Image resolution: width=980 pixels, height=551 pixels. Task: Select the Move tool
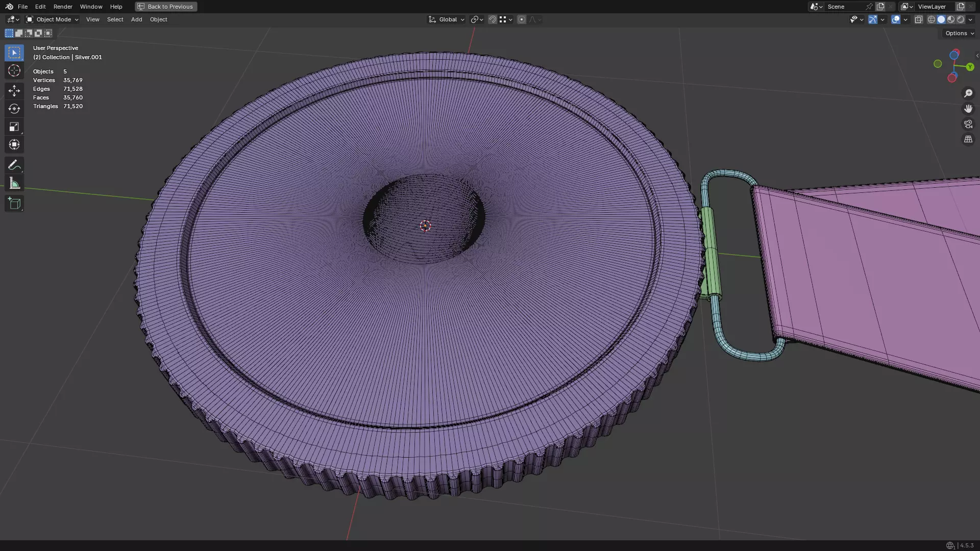(x=14, y=91)
